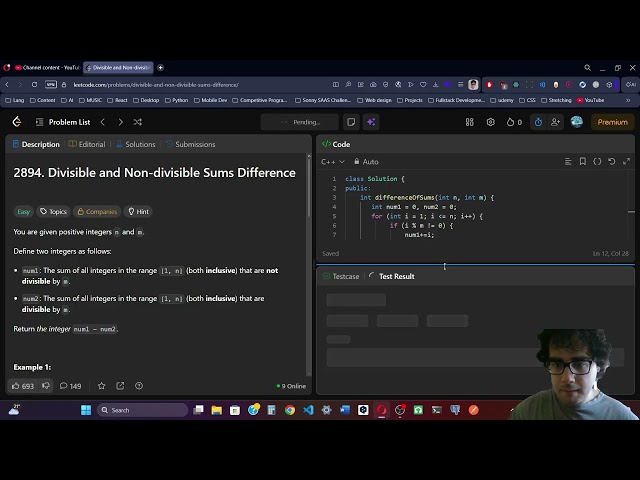Dislike the problem with thumbs down

[46, 386]
